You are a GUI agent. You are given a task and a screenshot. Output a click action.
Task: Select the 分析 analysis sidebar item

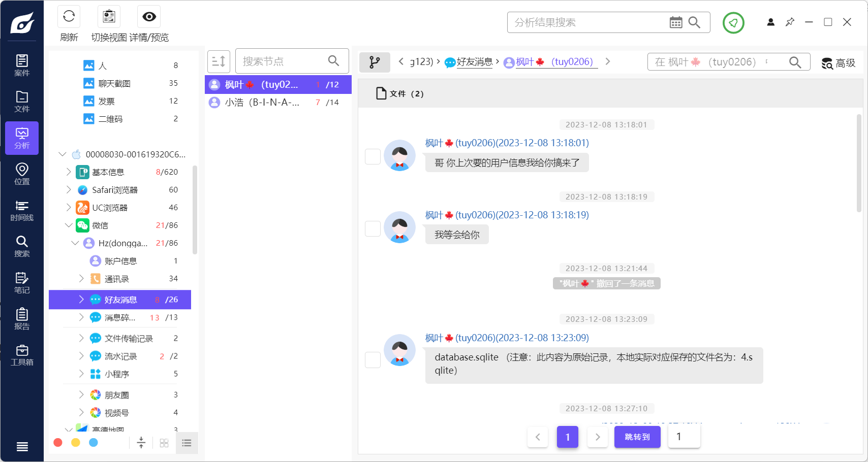pos(22,138)
